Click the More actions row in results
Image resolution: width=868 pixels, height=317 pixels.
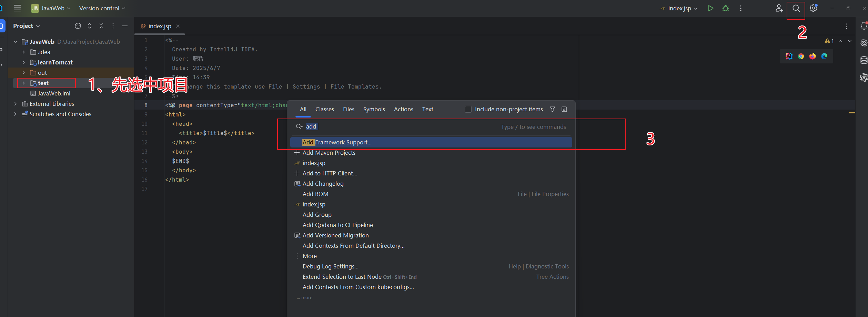point(431,256)
